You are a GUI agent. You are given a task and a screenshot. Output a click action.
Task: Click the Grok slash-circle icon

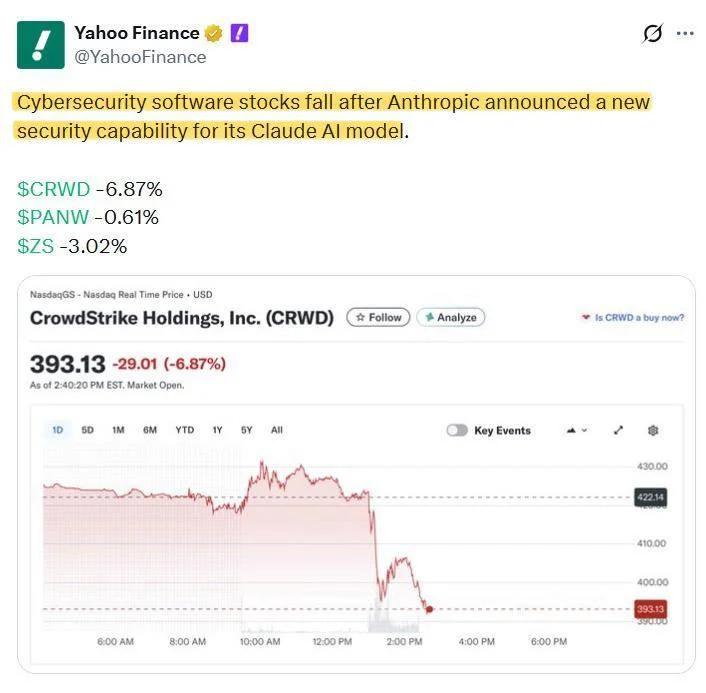652,33
